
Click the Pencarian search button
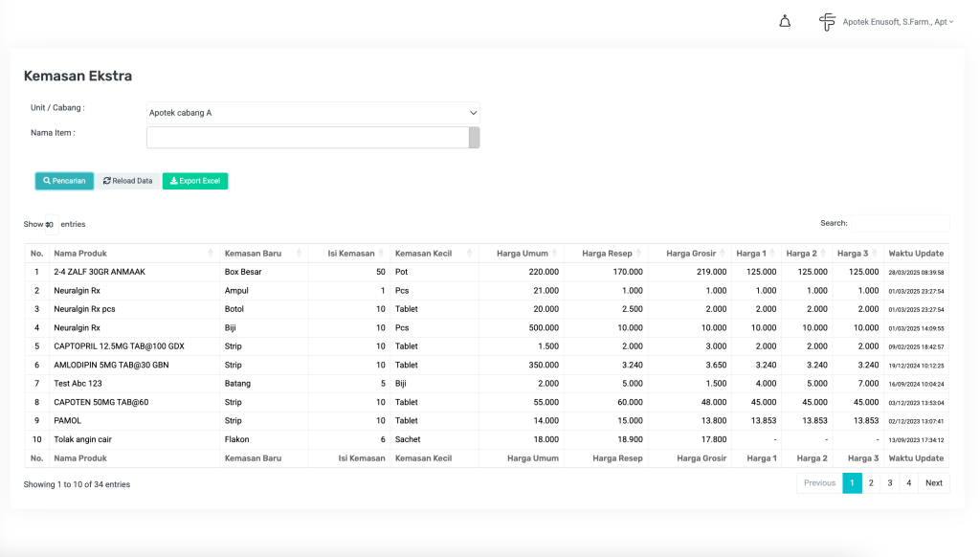click(x=64, y=181)
